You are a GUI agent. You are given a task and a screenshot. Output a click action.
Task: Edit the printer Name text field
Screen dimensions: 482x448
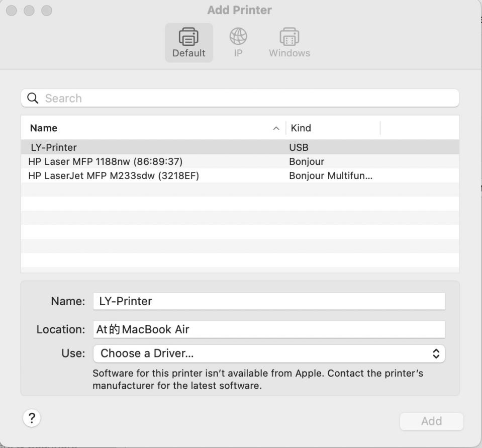(x=269, y=301)
